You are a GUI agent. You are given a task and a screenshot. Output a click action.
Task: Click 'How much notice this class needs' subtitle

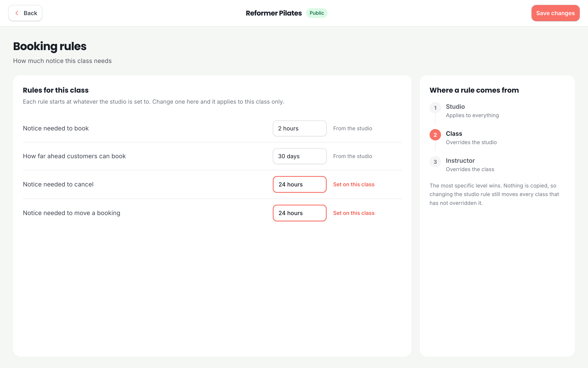tap(62, 61)
